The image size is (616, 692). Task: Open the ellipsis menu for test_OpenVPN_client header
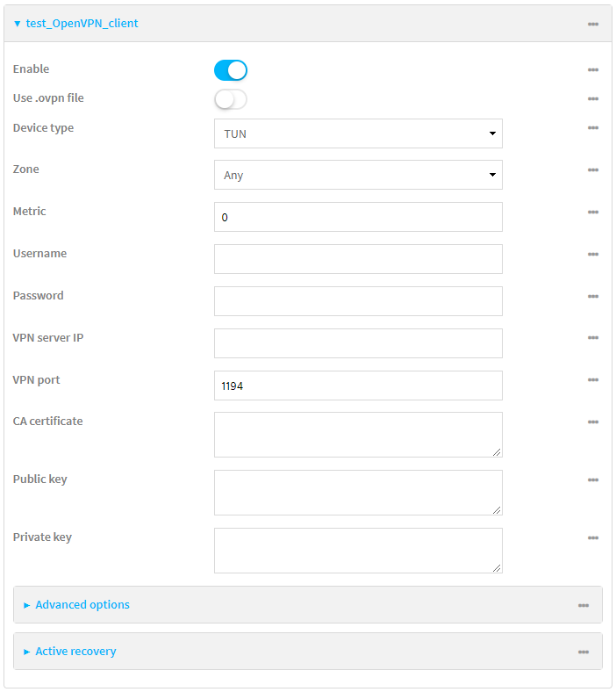point(593,24)
